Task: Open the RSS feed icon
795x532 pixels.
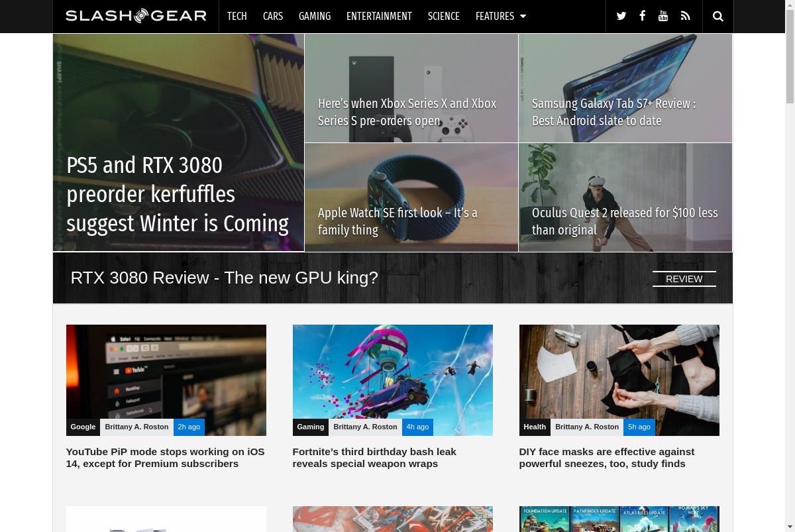Action: (685, 16)
